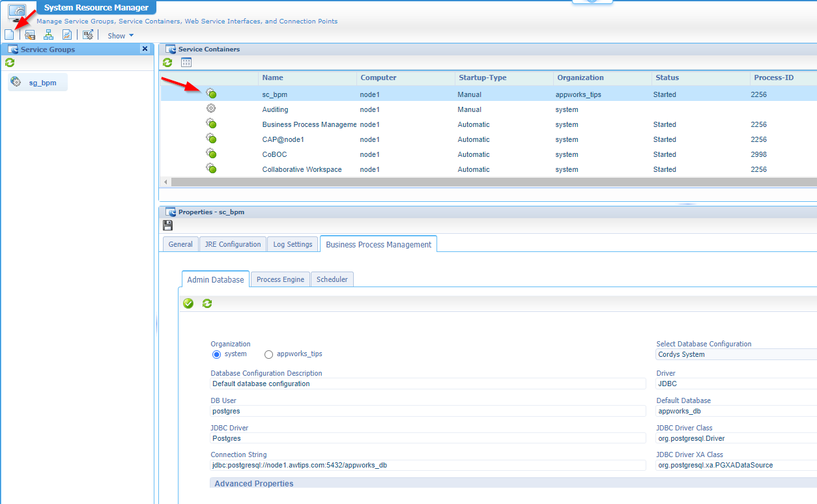Viewport: 817px width, 504px height.
Task: Close the Service Groups panel
Action: [145, 49]
